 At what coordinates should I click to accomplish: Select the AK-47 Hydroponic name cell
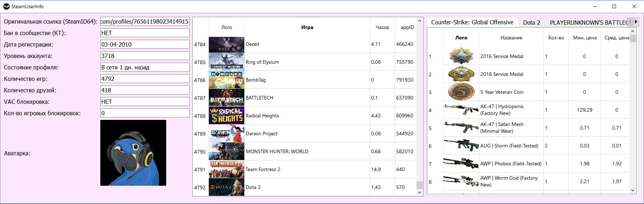[511, 110]
